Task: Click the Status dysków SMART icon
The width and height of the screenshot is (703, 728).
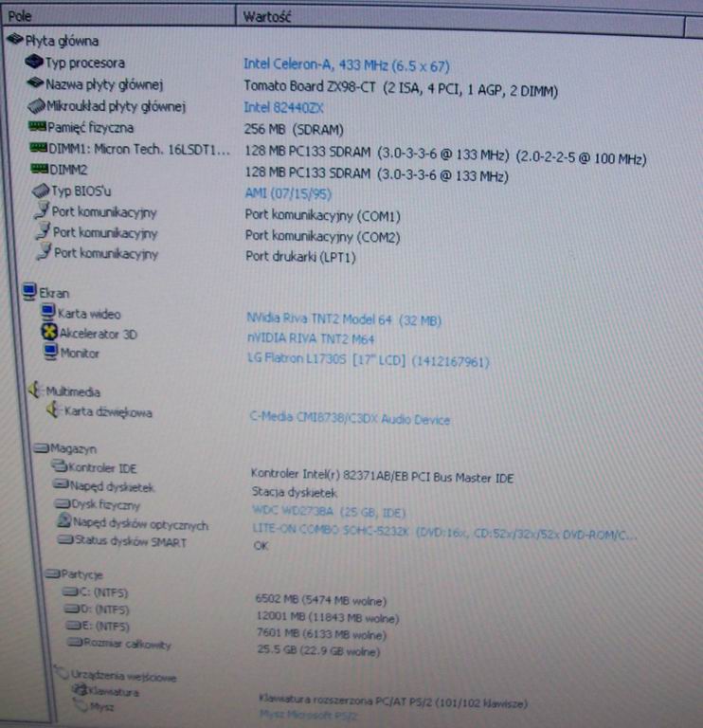Action: [65, 539]
